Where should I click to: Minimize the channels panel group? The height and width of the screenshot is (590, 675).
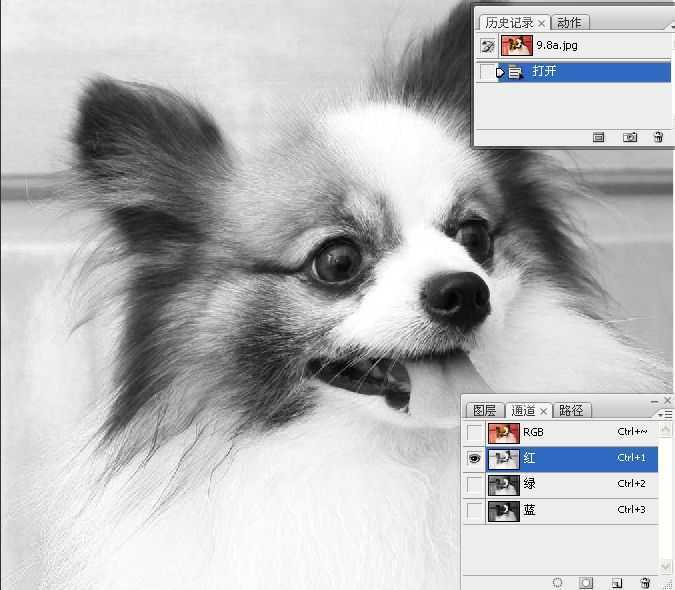coord(655,401)
